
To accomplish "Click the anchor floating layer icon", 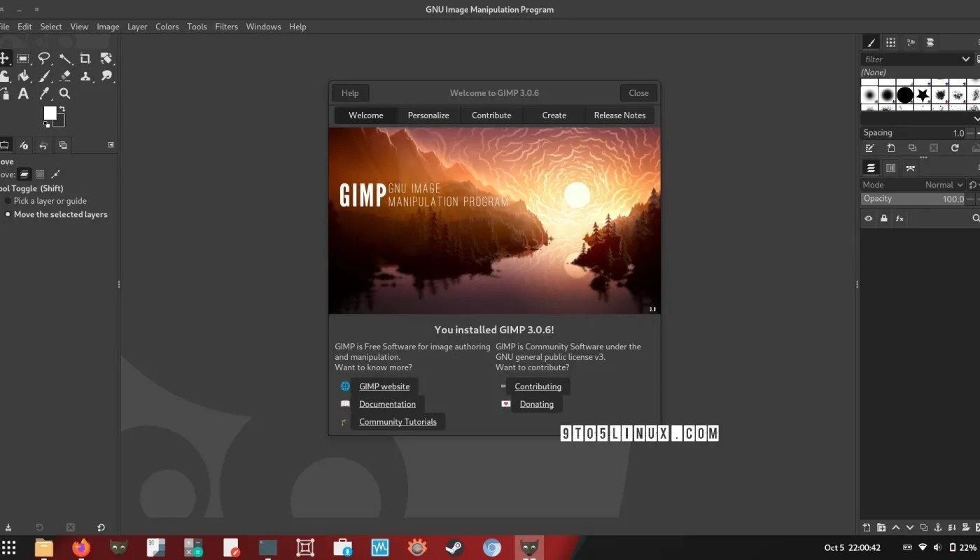I will pos(938,527).
